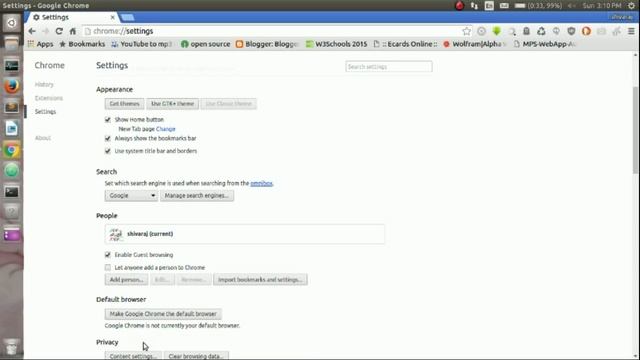This screenshot has height=360, width=640.
Task: Open the W3Schools 2015 bookmark
Action: (337, 44)
